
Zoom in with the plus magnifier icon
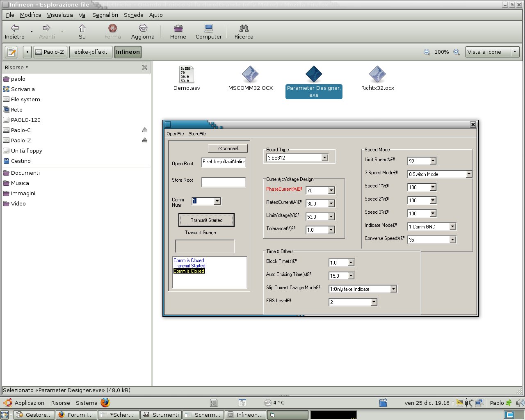457,52
